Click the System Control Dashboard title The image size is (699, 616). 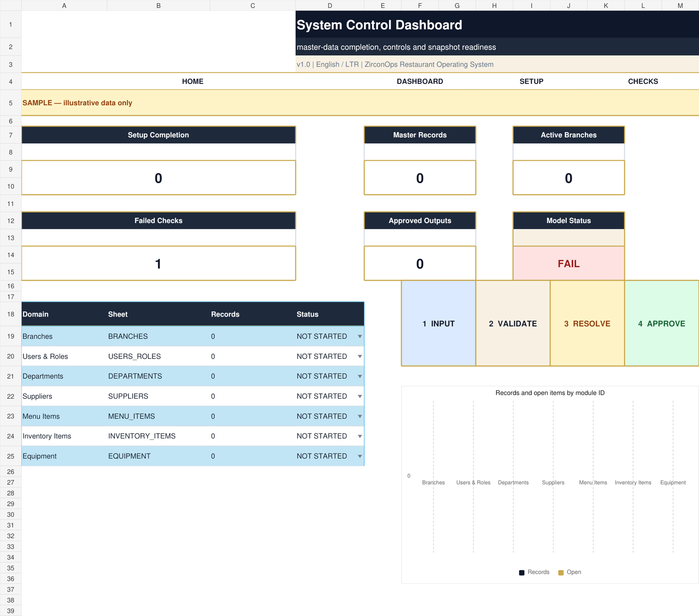[379, 25]
